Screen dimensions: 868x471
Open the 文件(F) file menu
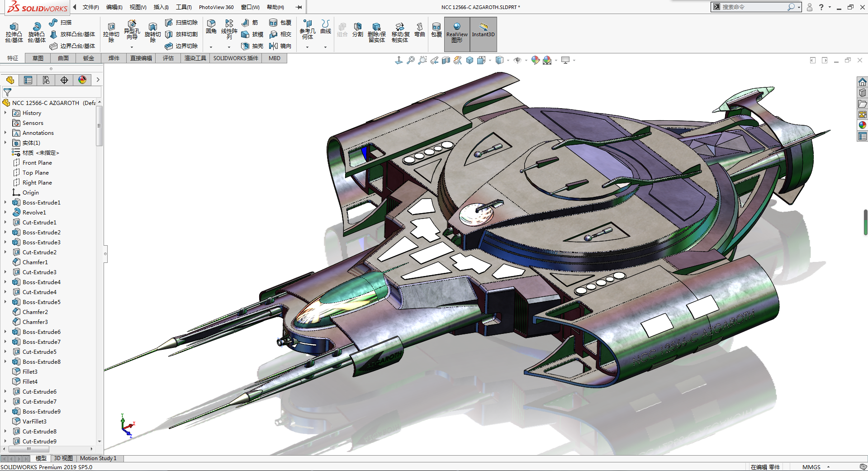[90, 7]
